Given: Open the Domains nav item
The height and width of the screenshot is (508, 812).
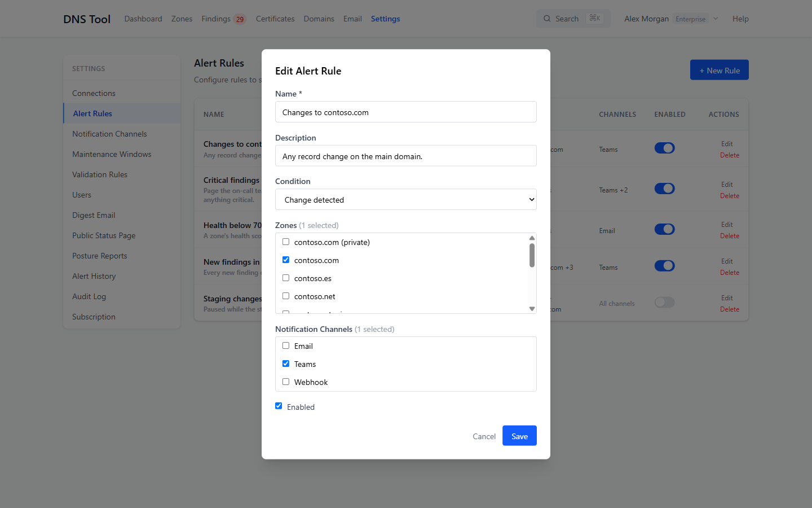Looking at the screenshot, I should [x=319, y=19].
